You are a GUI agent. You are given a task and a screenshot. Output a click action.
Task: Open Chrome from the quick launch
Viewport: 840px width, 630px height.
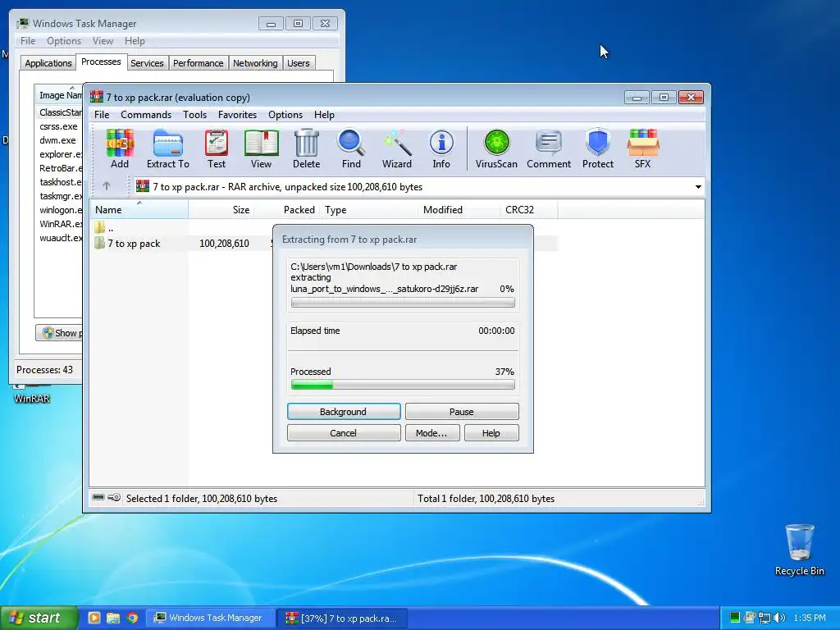[x=132, y=618]
